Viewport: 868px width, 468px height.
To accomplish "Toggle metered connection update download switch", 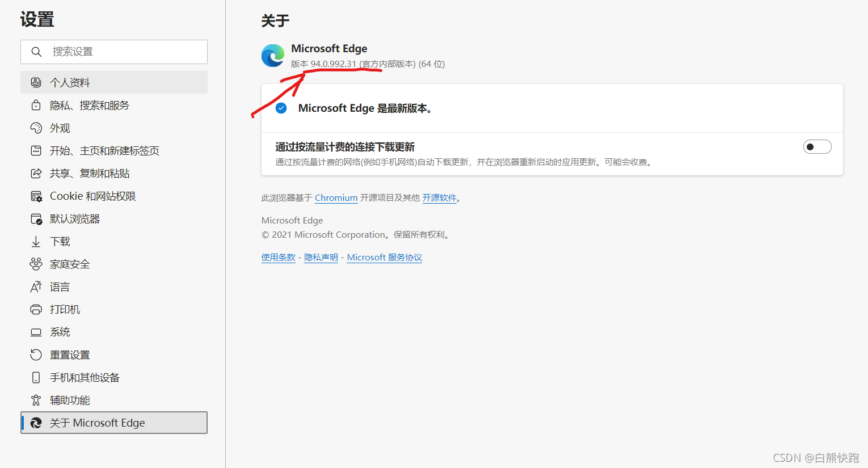I will pyautogui.click(x=817, y=147).
